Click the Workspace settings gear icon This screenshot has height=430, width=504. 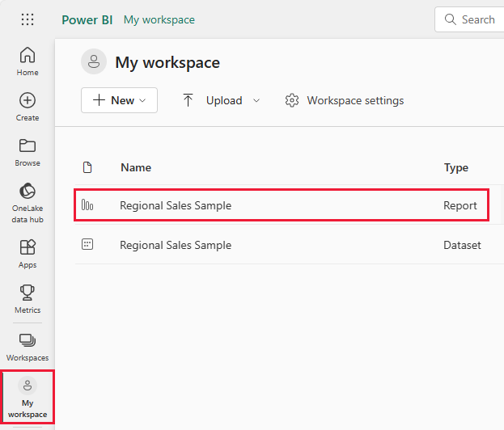click(292, 100)
